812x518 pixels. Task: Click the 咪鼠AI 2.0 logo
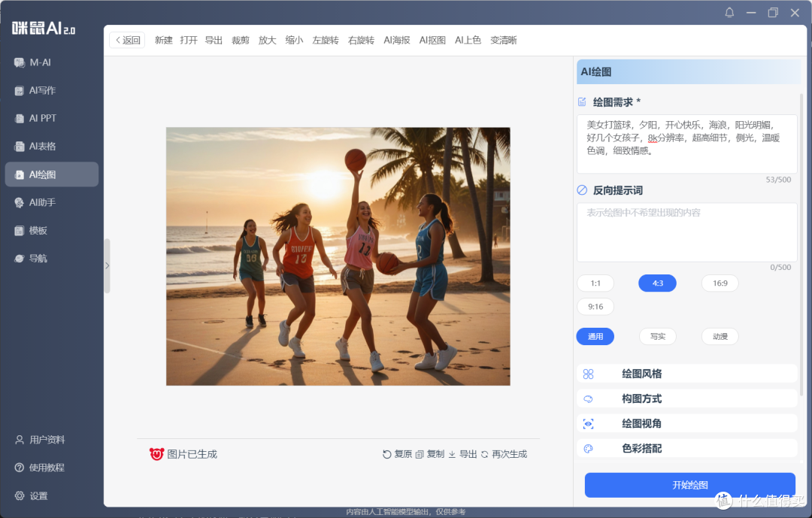pyautogui.click(x=44, y=28)
